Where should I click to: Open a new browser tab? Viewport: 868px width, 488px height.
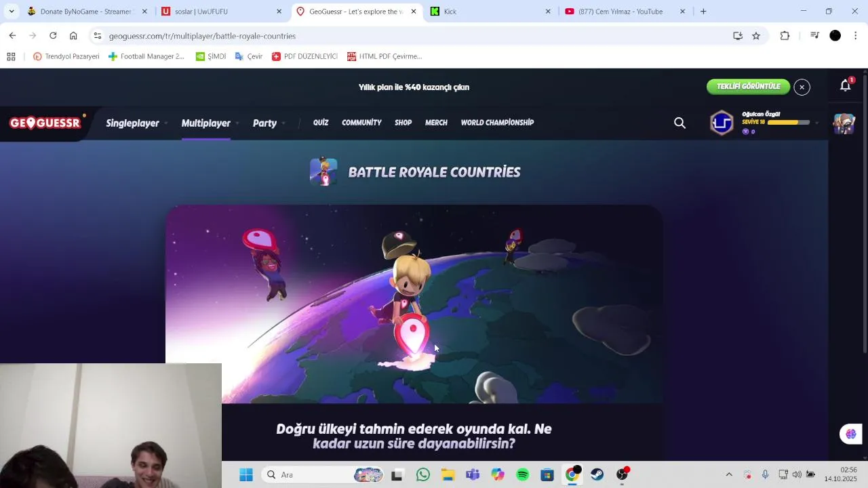click(x=703, y=12)
